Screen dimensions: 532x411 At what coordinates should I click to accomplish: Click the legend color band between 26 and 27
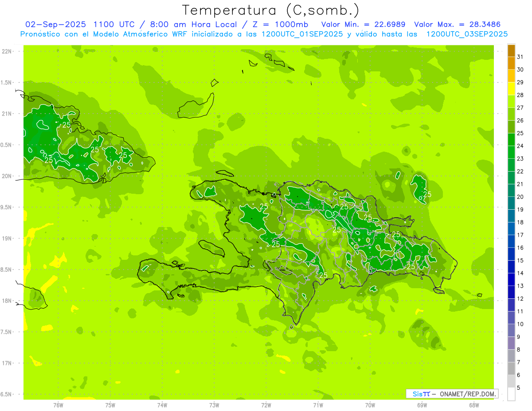point(511,114)
